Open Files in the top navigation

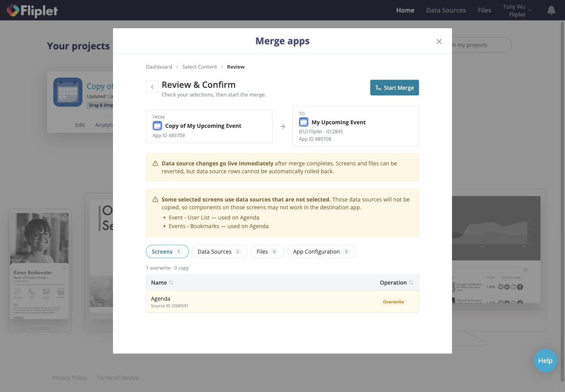click(485, 11)
